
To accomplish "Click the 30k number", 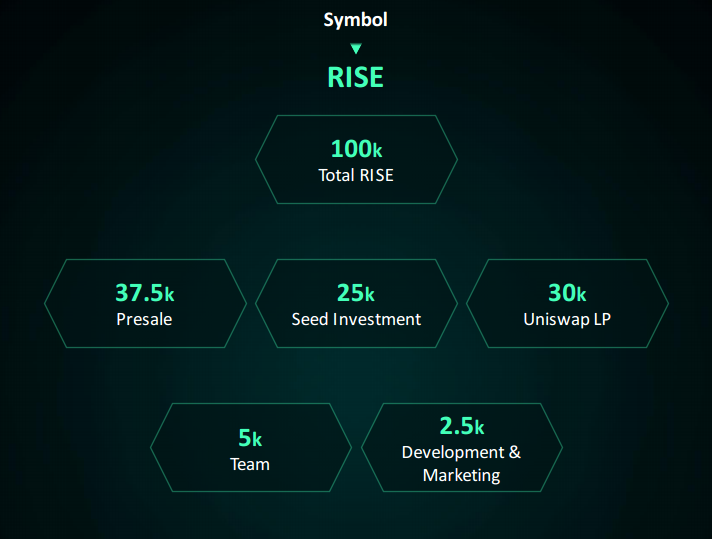I will click(567, 293).
